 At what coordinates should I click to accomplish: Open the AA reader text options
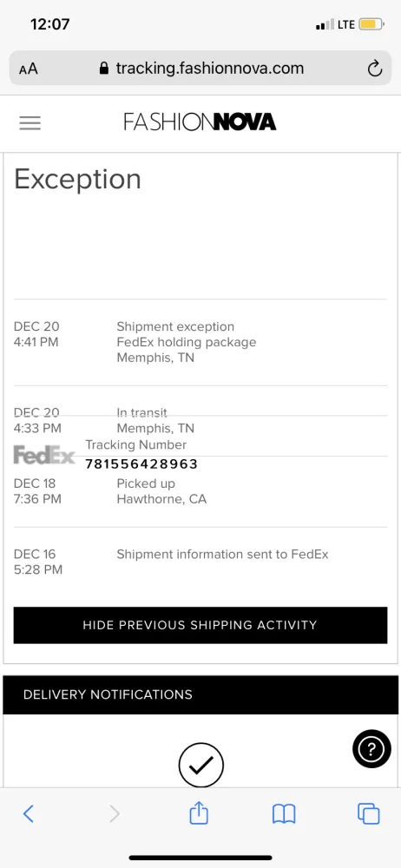coord(29,69)
